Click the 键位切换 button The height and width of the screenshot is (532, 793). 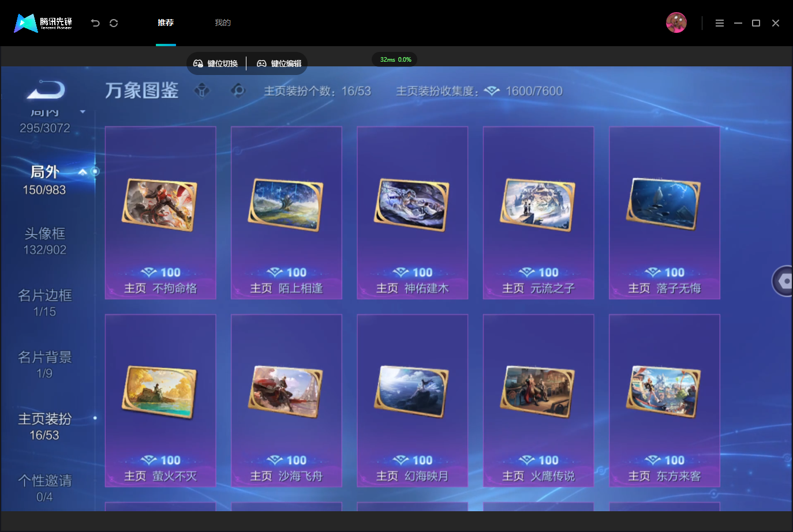(215, 63)
